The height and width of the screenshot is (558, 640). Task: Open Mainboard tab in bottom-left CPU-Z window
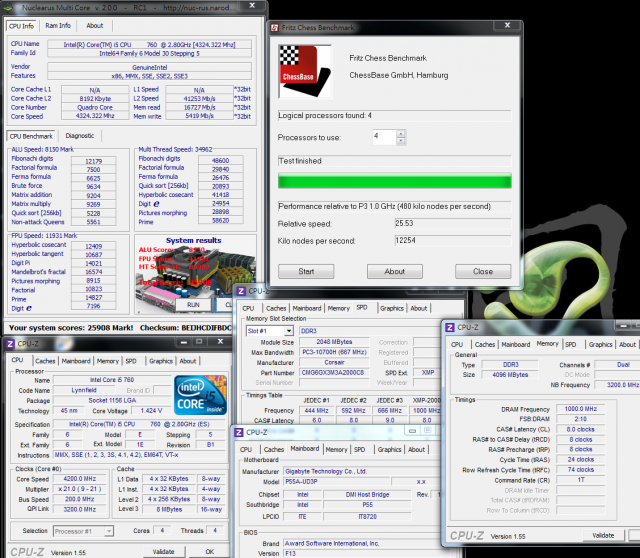[x=76, y=361]
